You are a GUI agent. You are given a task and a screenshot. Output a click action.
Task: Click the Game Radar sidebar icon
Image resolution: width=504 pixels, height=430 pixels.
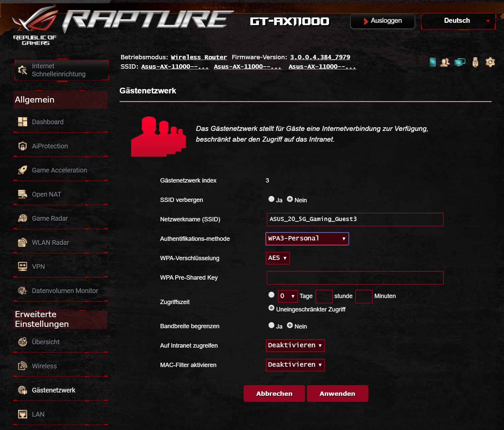[22, 218]
